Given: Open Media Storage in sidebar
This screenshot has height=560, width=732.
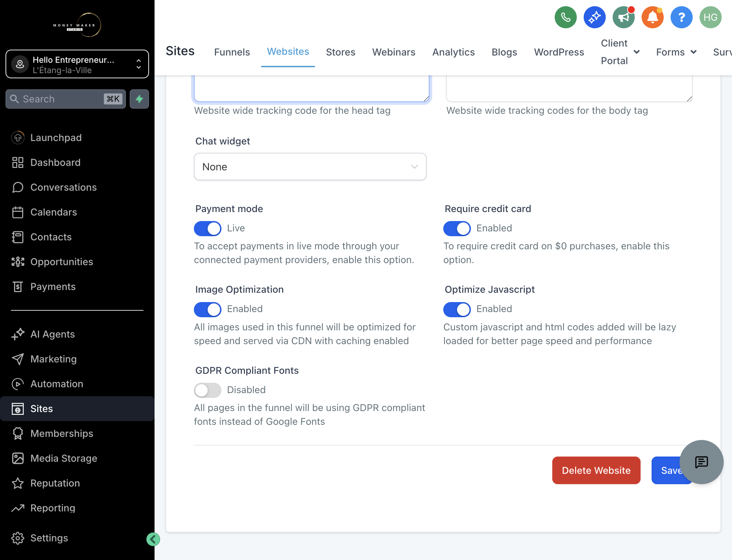Looking at the screenshot, I should 77,458.
